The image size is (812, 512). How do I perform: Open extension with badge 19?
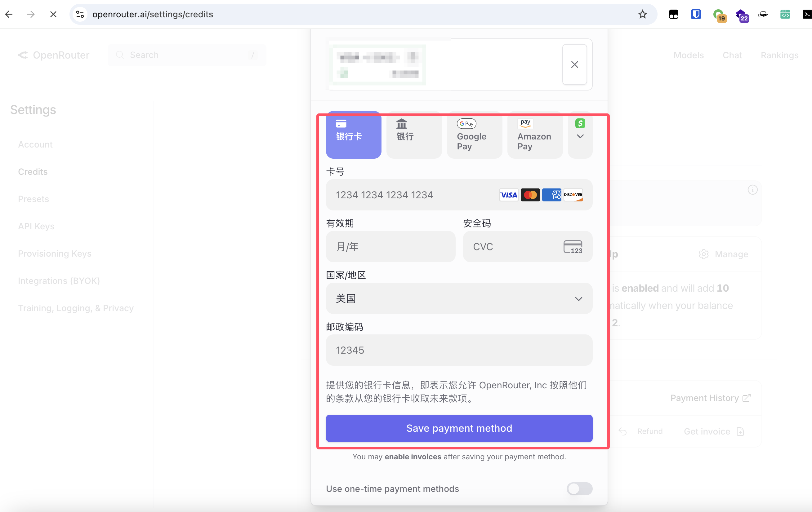pyautogui.click(x=719, y=15)
